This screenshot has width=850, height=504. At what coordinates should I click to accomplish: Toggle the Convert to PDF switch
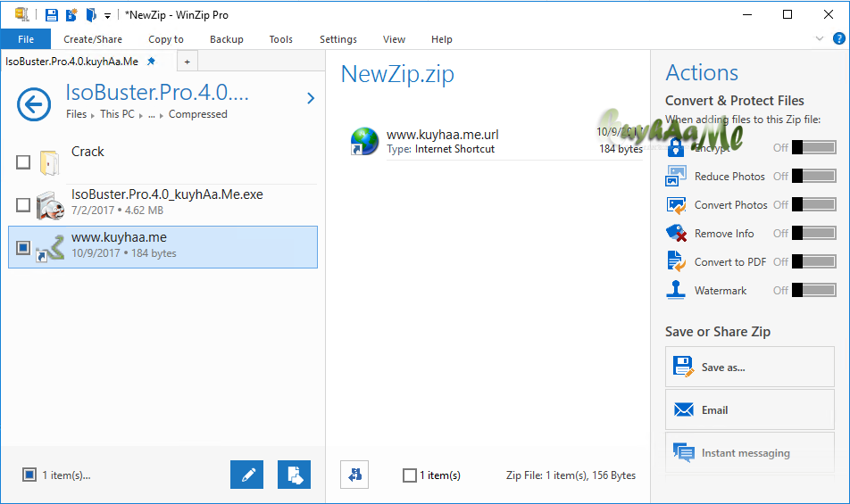pos(813,261)
